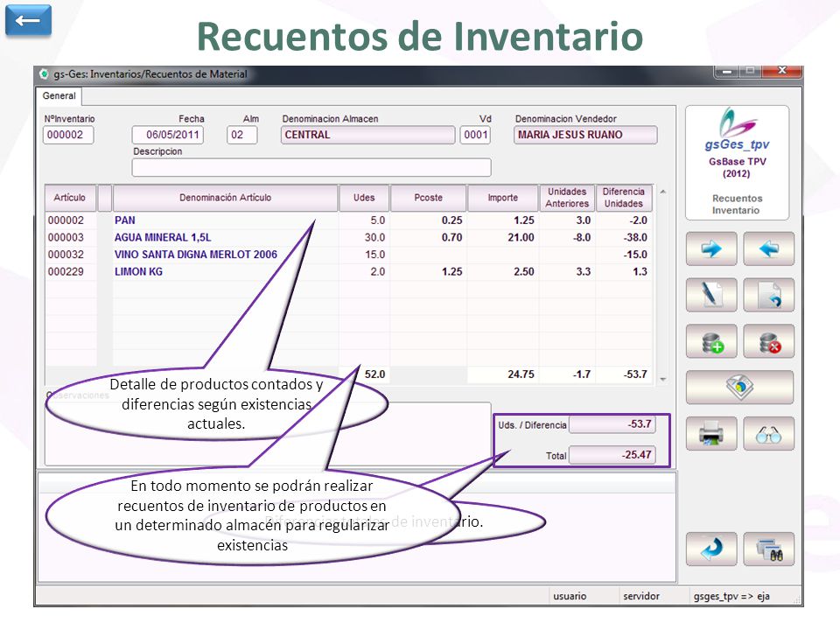Image resolution: width=840 pixels, height=630 pixels.
Task: Click the gsGes_tpv logo
Action: [x=737, y=129]
